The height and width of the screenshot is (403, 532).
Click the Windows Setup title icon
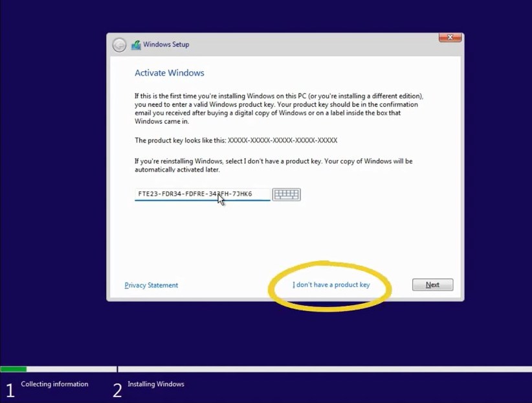[x=136, y=45]
